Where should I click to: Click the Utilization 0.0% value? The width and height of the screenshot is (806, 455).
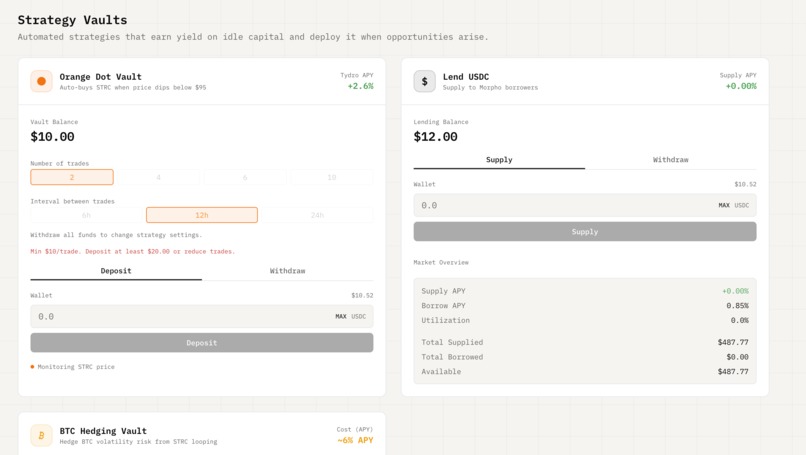tap(739, 320)
